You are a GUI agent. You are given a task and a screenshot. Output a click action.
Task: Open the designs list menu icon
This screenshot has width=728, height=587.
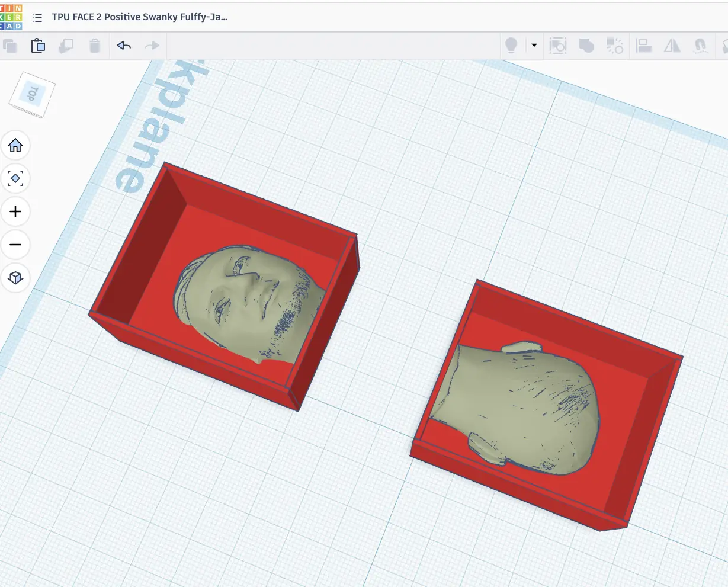click(37, 17)
